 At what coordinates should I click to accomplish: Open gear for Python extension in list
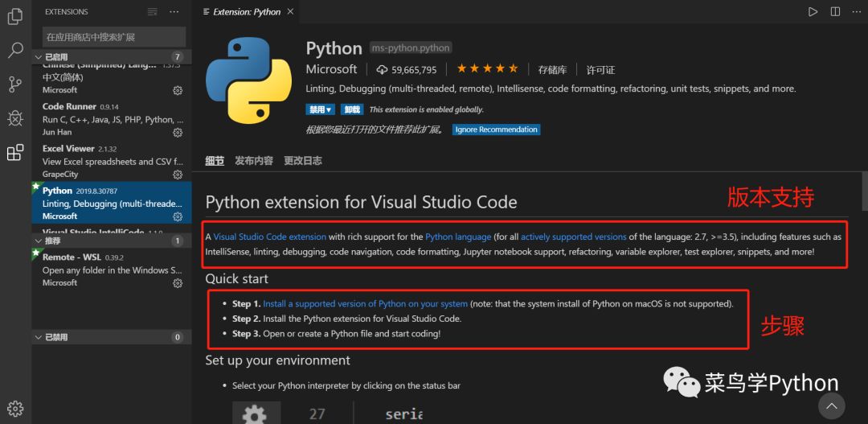(x=178, y=216)
